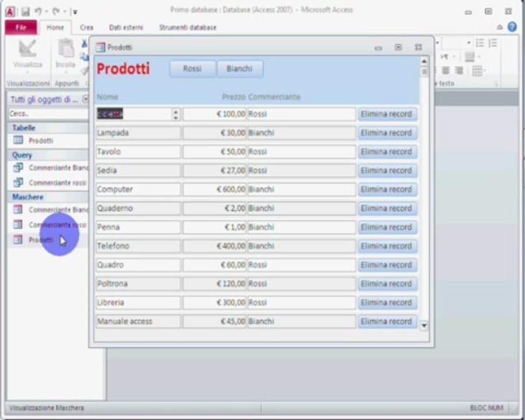Click the Penna name field

tap(138, 227)
